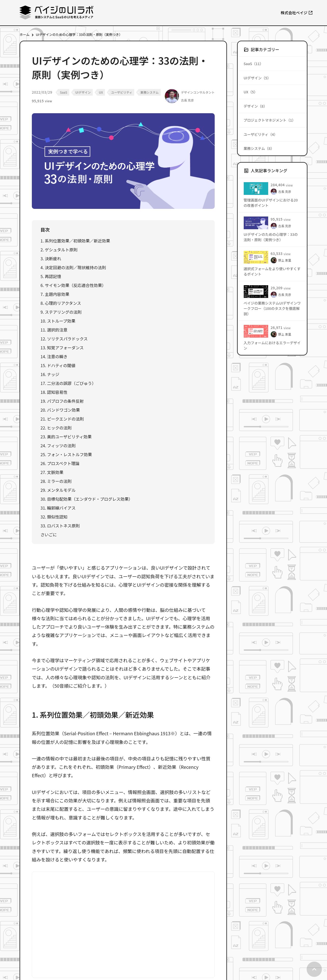Open the デザイン（8）category
This screenshot has width=327, height=980.
272,106
